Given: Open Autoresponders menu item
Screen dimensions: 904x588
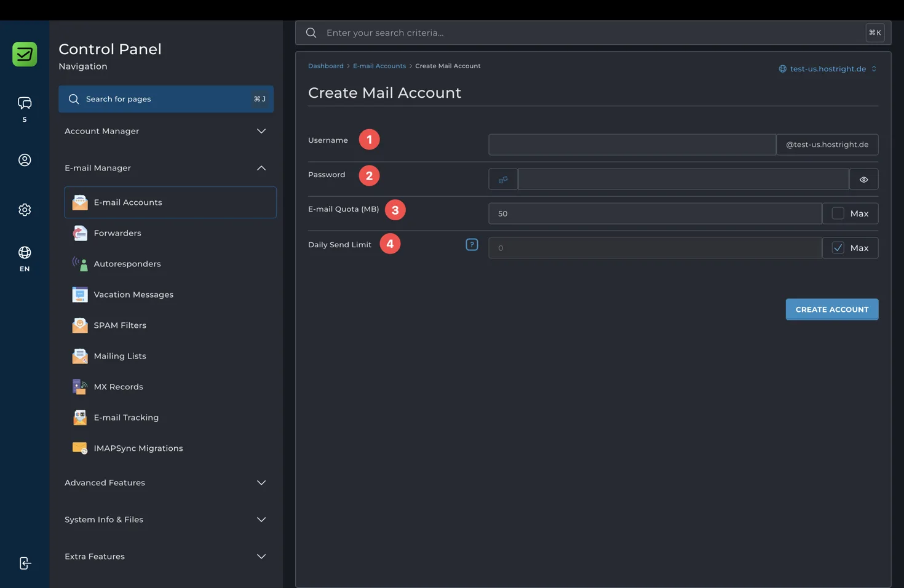Looking at the screenshot, I should coord(170,264).
